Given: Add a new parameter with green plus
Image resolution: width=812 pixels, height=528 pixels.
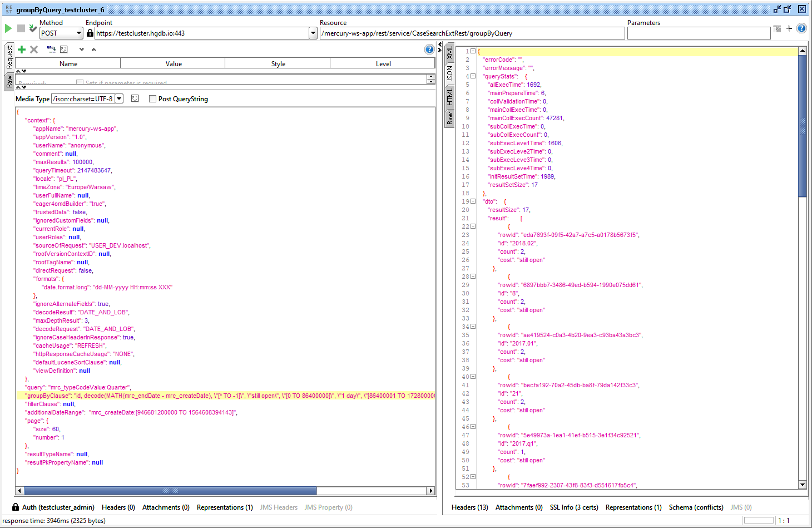Looking at the screenshot, I should click(x=22, y=50).
